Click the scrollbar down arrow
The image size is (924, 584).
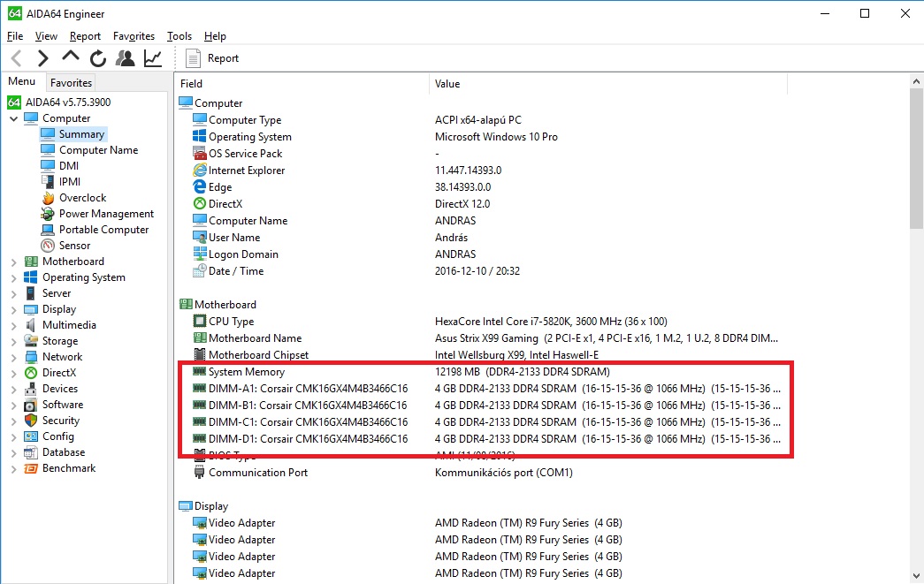[x=916, y=576]
